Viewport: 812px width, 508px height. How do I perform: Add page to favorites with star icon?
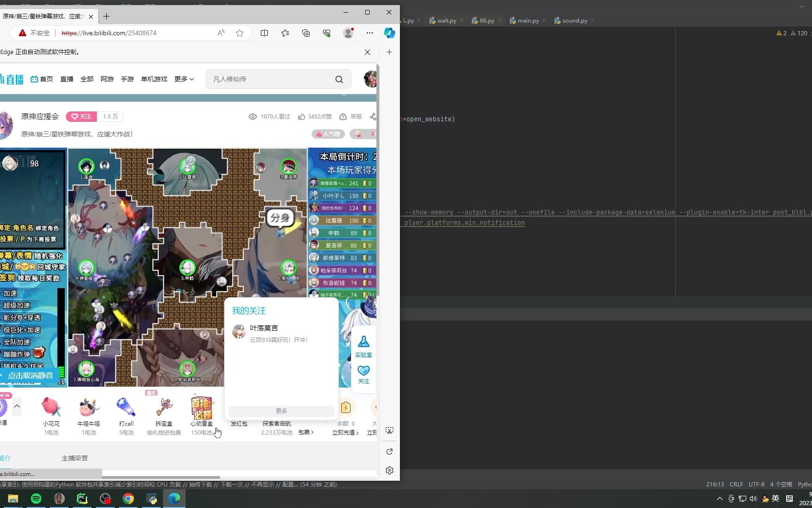pos(240,33)
